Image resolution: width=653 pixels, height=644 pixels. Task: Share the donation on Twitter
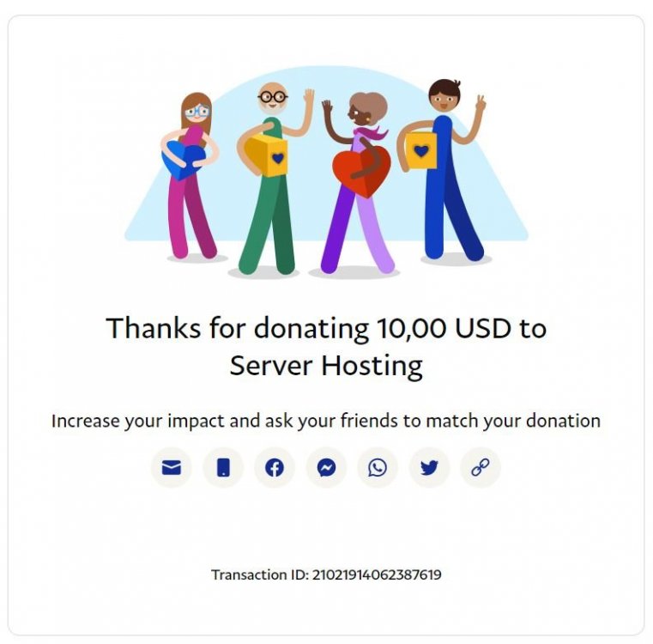(x=429, y=467)
